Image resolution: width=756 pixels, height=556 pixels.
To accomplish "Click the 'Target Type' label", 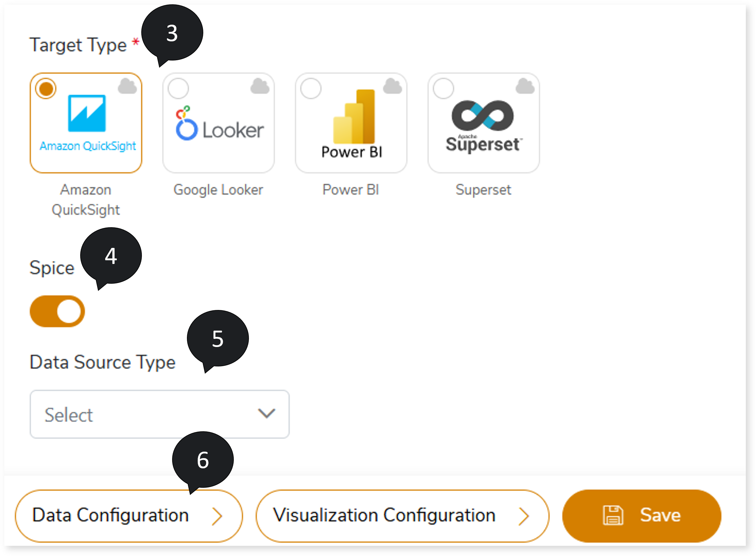I will coord(78,45).
